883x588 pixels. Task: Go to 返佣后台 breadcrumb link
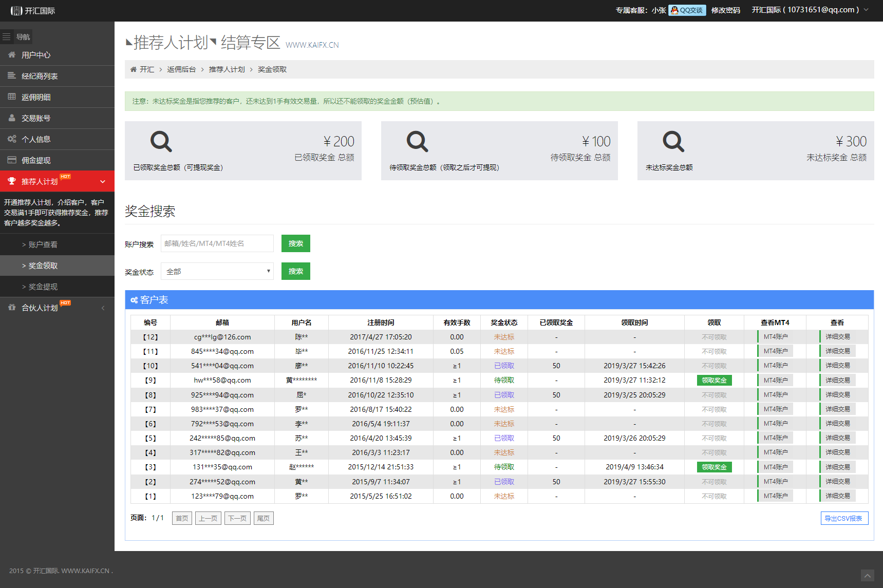tap(181, 69)
